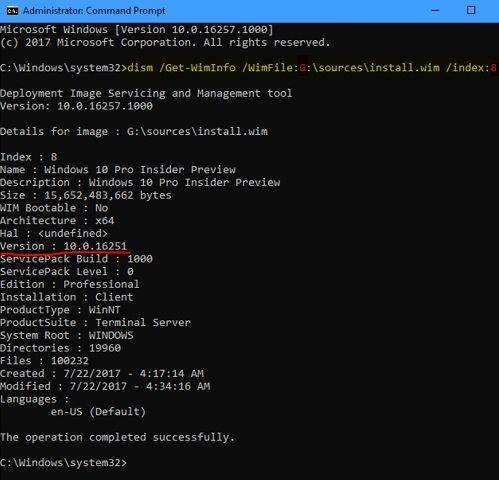499x480 pixels.
Task: Maximize the Command Prompt window
Action: coord(471,10)
